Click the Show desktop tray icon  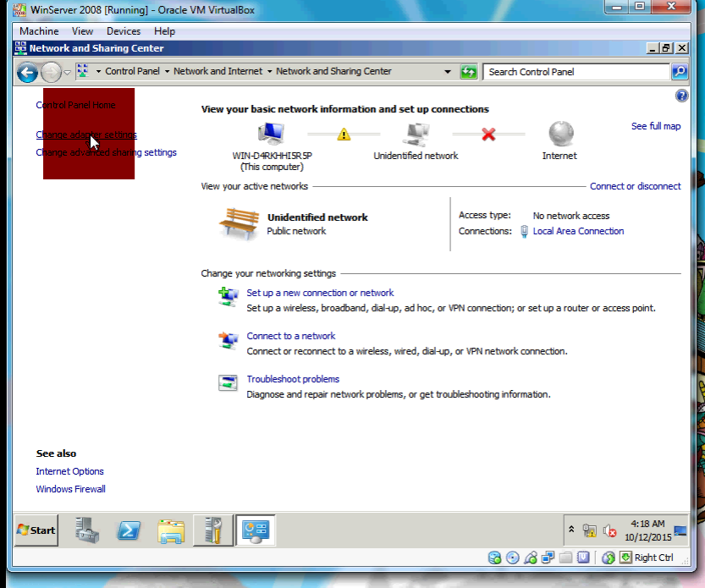click(x=680, y=531)
